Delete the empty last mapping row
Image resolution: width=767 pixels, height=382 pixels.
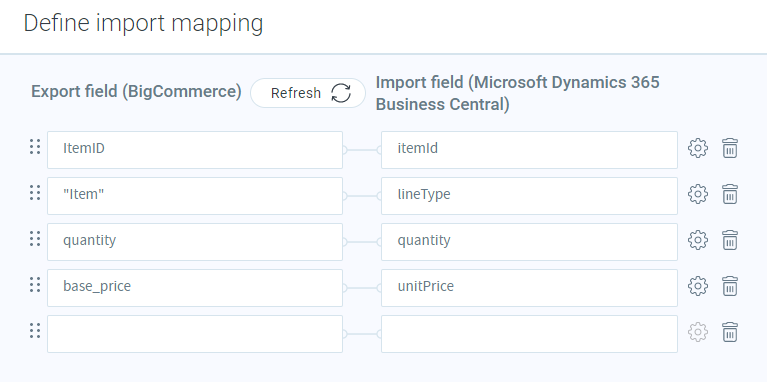[x=730, y=332]
